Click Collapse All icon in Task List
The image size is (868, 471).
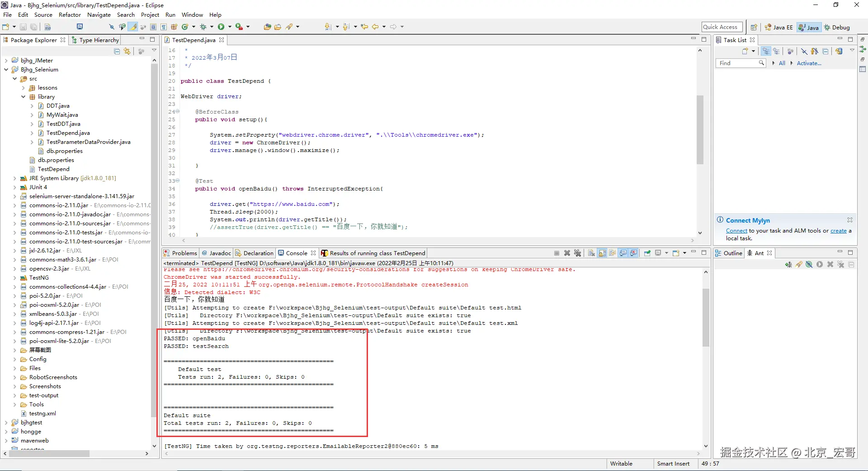[x=826, y=51]
